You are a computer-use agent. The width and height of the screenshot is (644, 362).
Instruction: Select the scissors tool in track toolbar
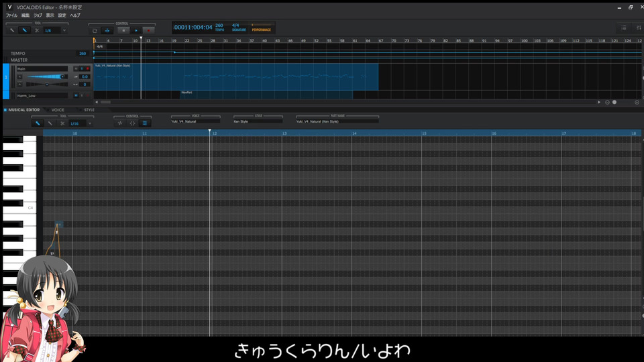tap(37, 30)
